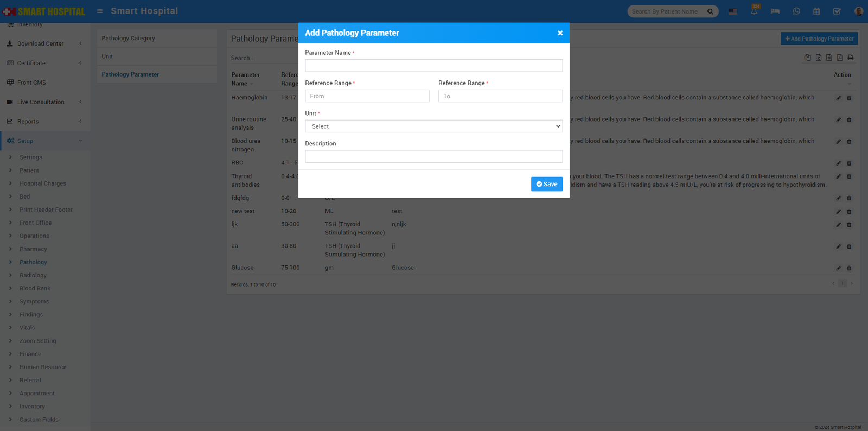This screenshot has height=431, width=868.
Task: Open the Unit select dropdown
Action: click(x=433, y=126)
